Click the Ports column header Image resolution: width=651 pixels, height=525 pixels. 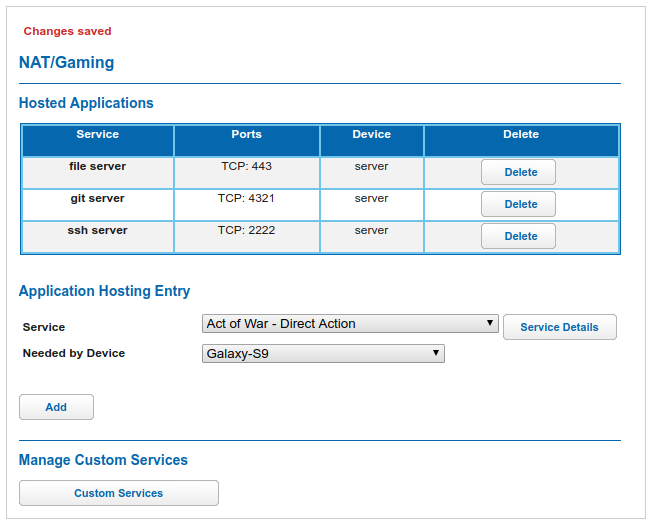[x=246, y=135]
